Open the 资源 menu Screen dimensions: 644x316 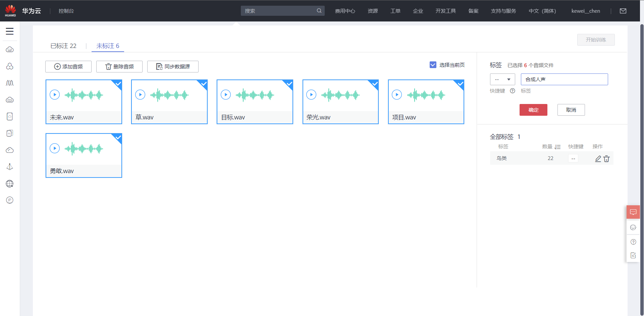tap(373, 11)
